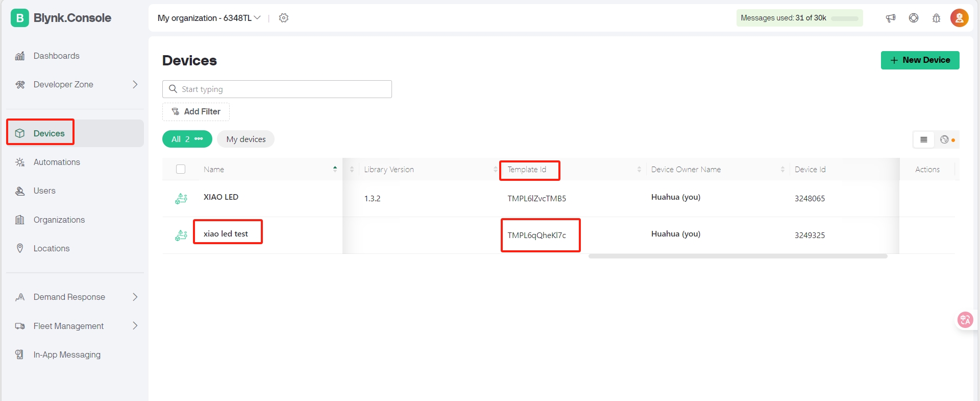Screen dimensions: 980x401
Task: Open the user profile avatar
Action: coord(959,18)
